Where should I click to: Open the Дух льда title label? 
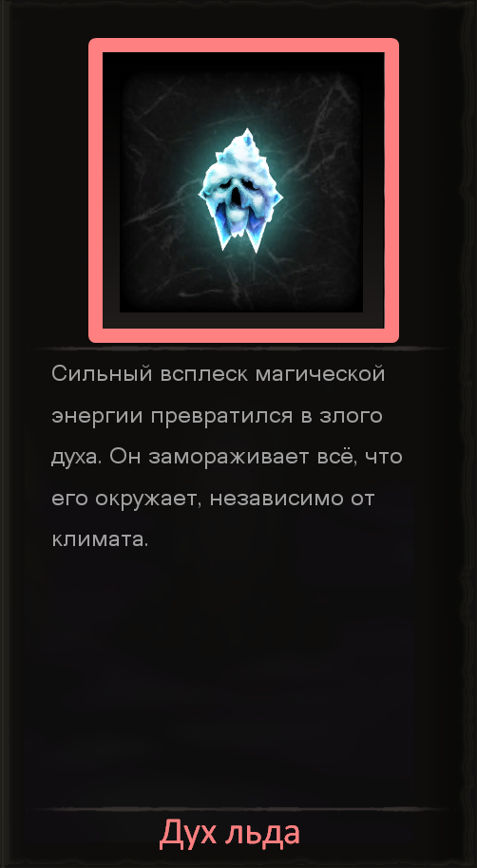(x=229, y=834)
